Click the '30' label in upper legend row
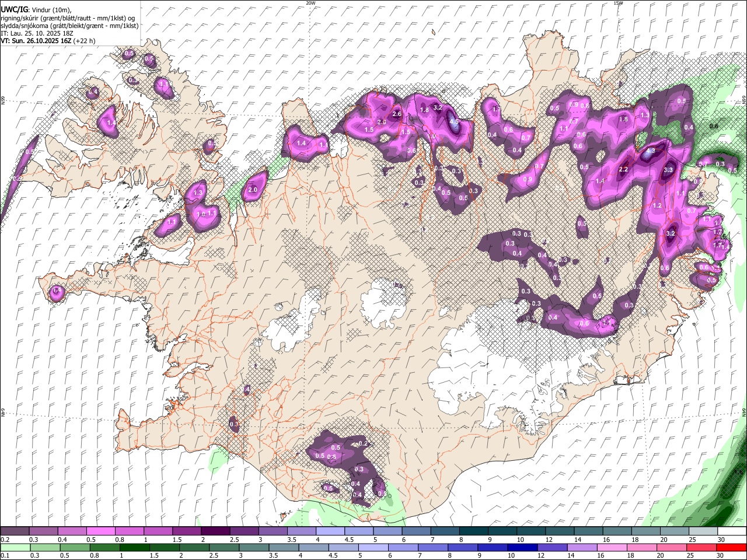 [x=721, y=540]
